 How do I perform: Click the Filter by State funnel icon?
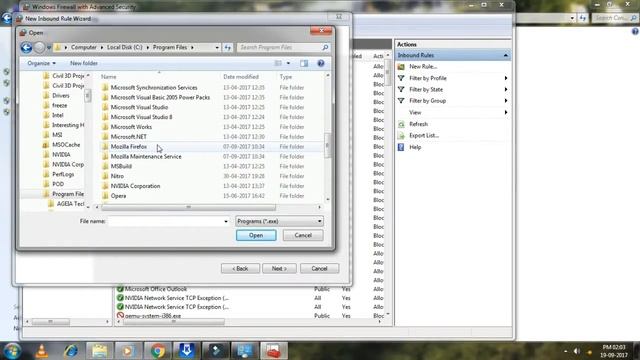[401, 89]
